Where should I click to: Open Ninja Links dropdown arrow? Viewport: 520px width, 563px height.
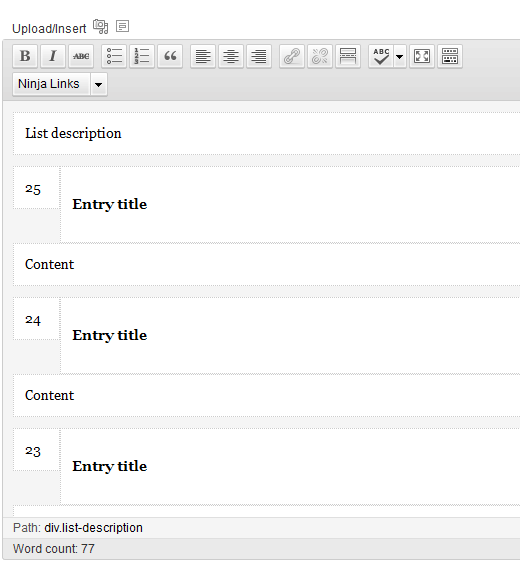coord(98,85)
